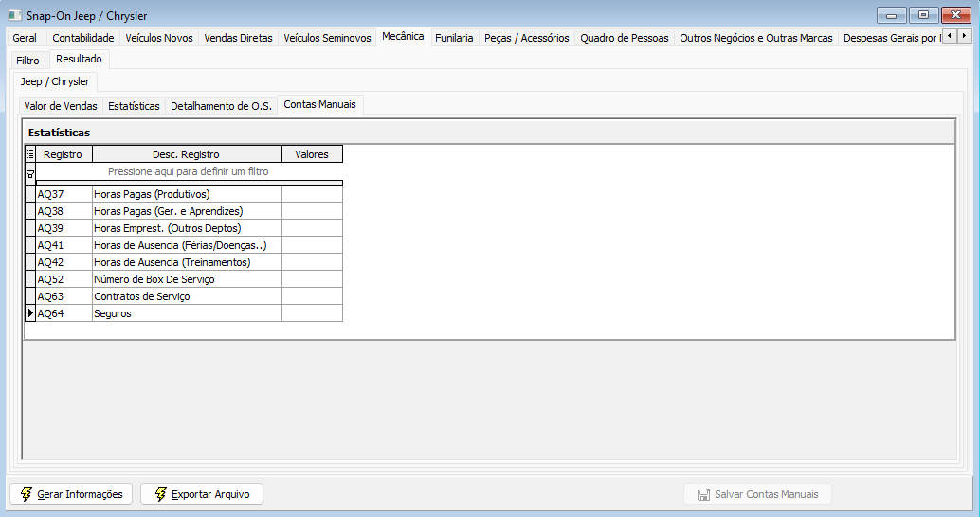
Task: Select the Mecânica tab
Action: (x=403, y=36)
